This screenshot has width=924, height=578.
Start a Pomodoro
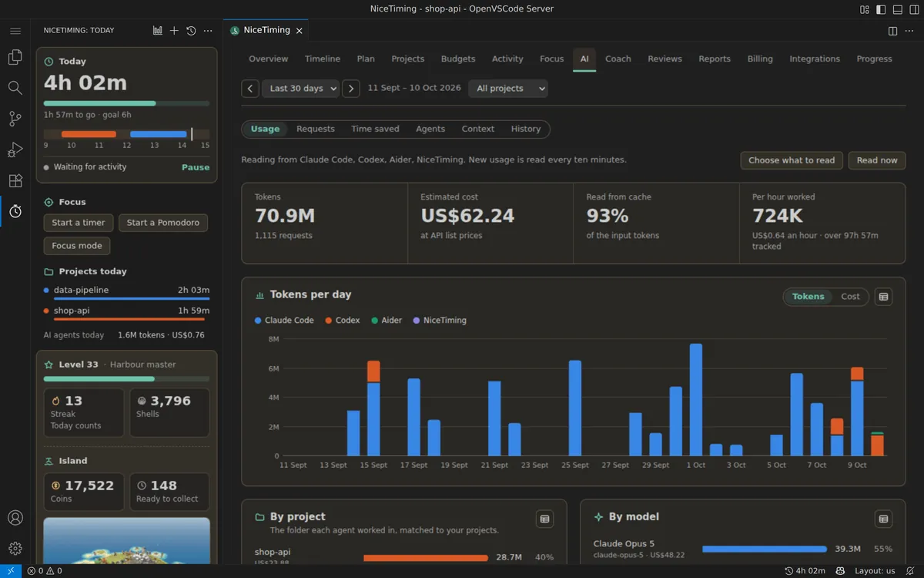pyautogui.click(x=163, y=223)
